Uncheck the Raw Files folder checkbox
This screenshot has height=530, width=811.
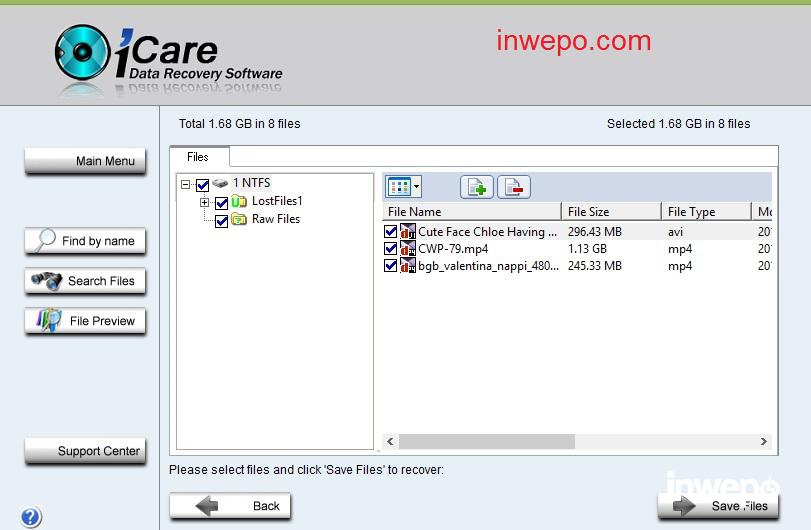click(221, 221)
